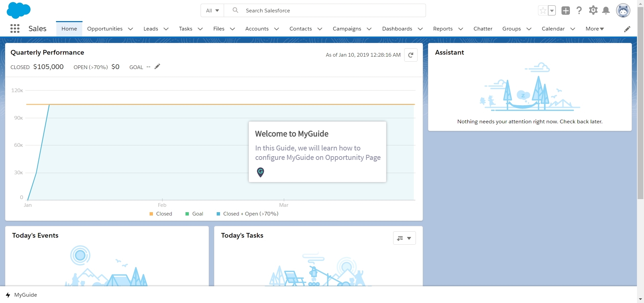Click the page vertical scrollbar thumb
This screenshot has height=303, width=644.
tap(640, 103)
